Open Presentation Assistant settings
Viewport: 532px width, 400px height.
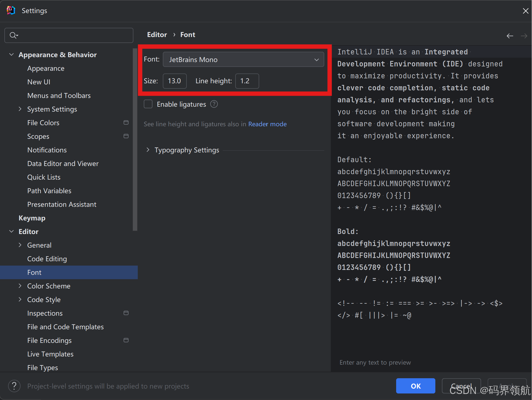tap(62, 204)
